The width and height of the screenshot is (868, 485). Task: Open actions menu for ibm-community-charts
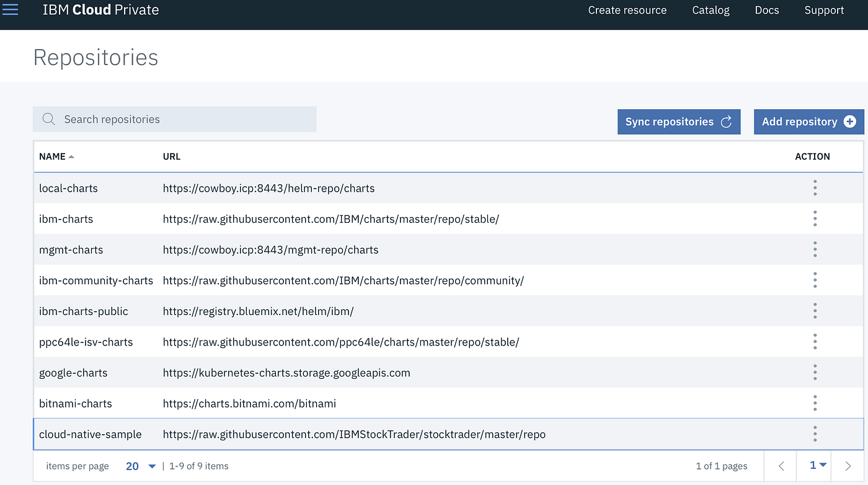tap(815, 280)
